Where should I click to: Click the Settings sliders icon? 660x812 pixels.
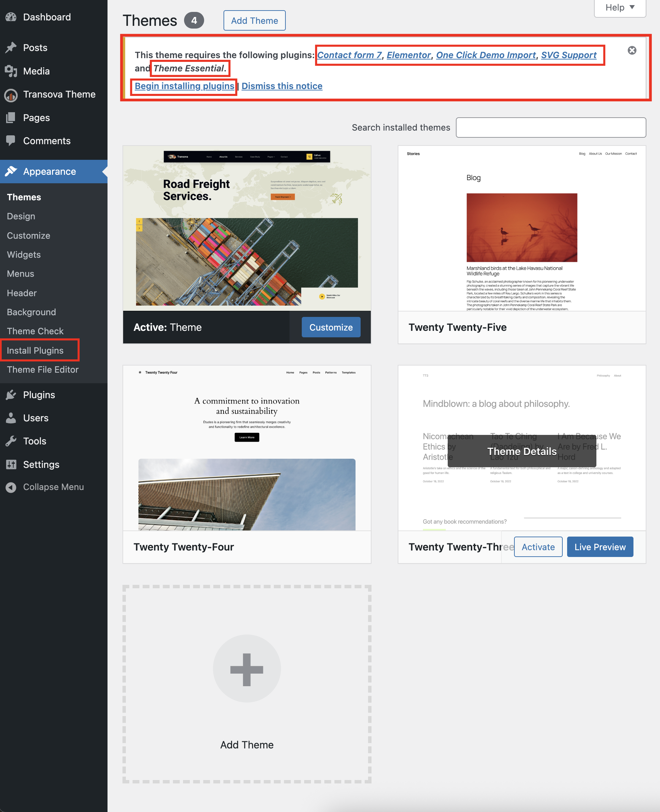(11, 464)
